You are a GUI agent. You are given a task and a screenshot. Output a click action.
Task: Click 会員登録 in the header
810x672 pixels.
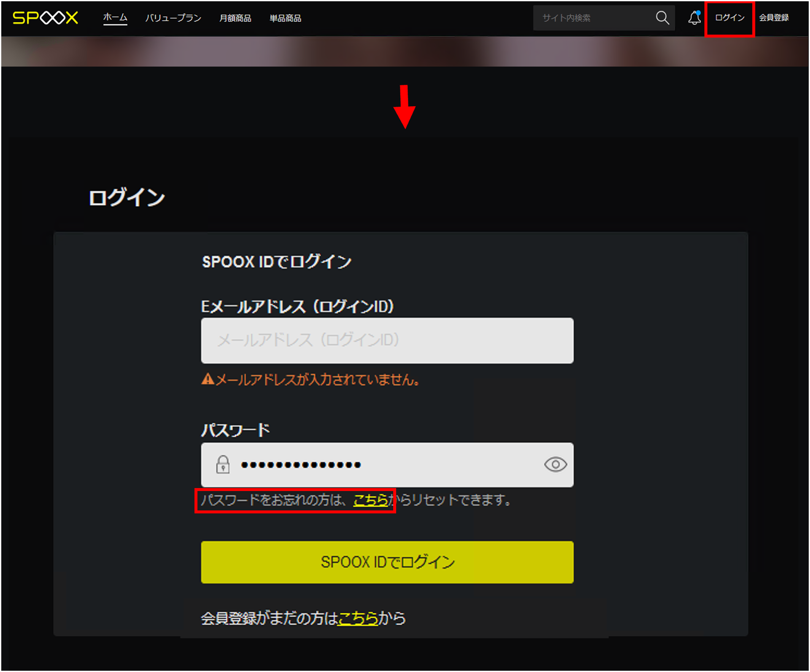[774, 18]
